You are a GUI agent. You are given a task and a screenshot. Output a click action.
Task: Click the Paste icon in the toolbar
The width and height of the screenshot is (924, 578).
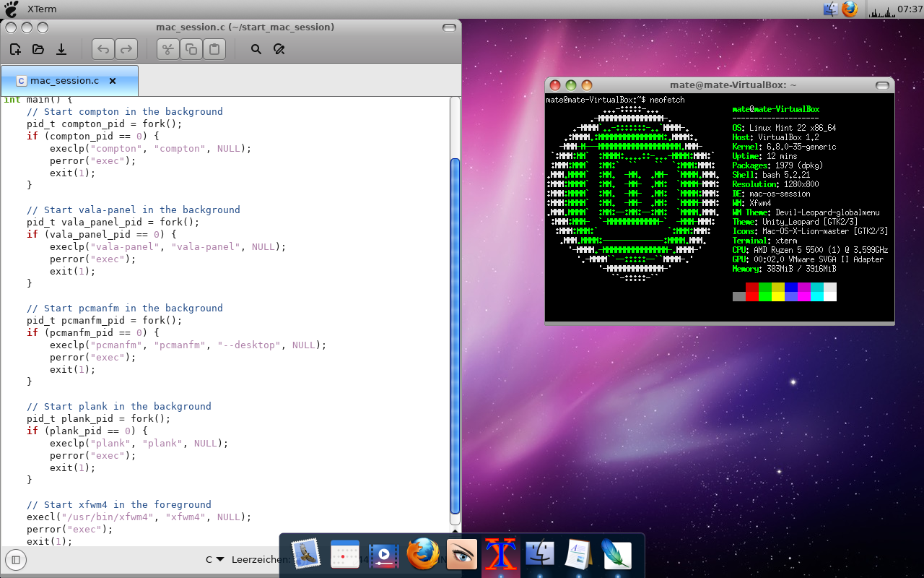click(x=214, y=49)
